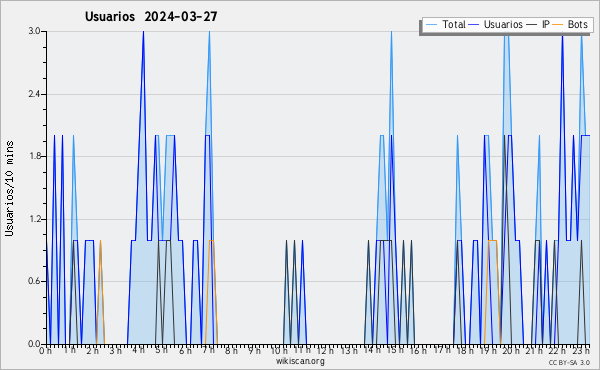This screenshot has height=370, width=600.
Task: Click the 'Usuarios 2024-03-27' chart title
Action: coord(151,16)
